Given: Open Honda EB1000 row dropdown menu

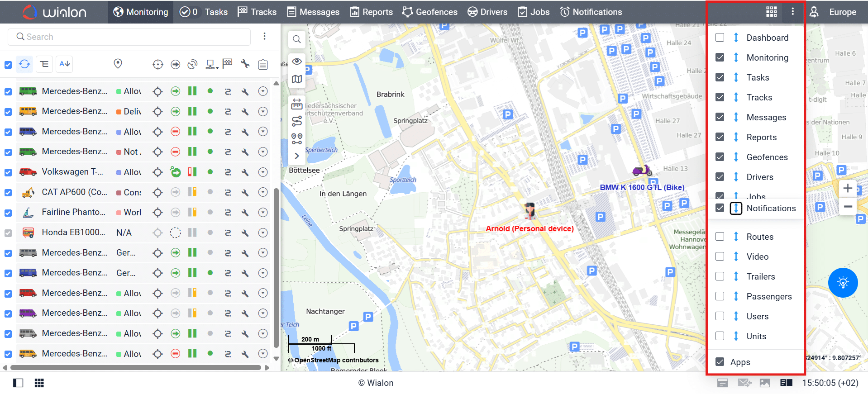Looking at the screenshot, I should pyautogui.click(x=263, y=233).
